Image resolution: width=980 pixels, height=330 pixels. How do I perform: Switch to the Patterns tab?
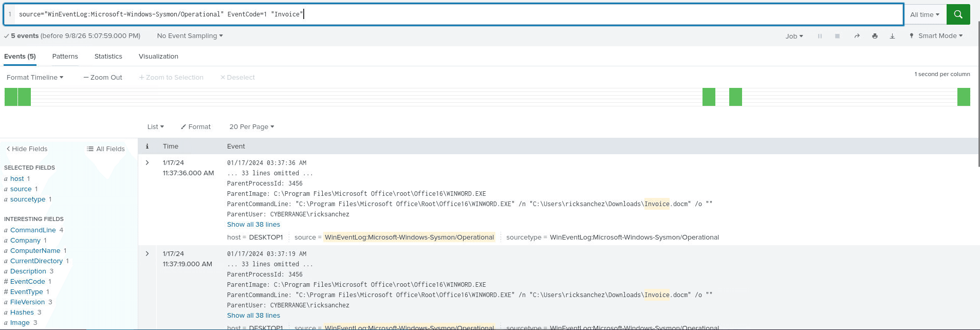(x=65, y=57)
